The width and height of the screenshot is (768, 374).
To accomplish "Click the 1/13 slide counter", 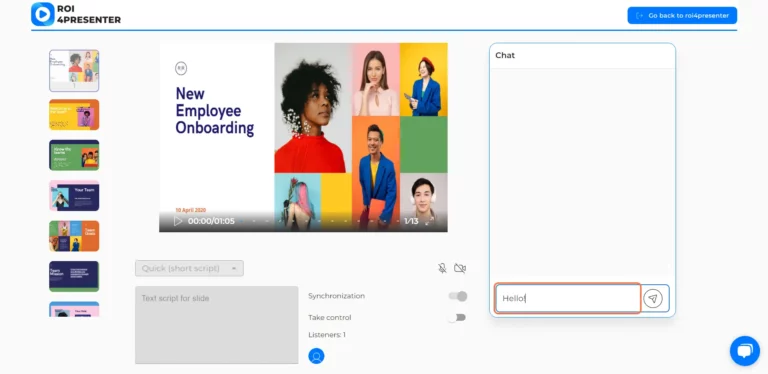I will coord(411,221).
